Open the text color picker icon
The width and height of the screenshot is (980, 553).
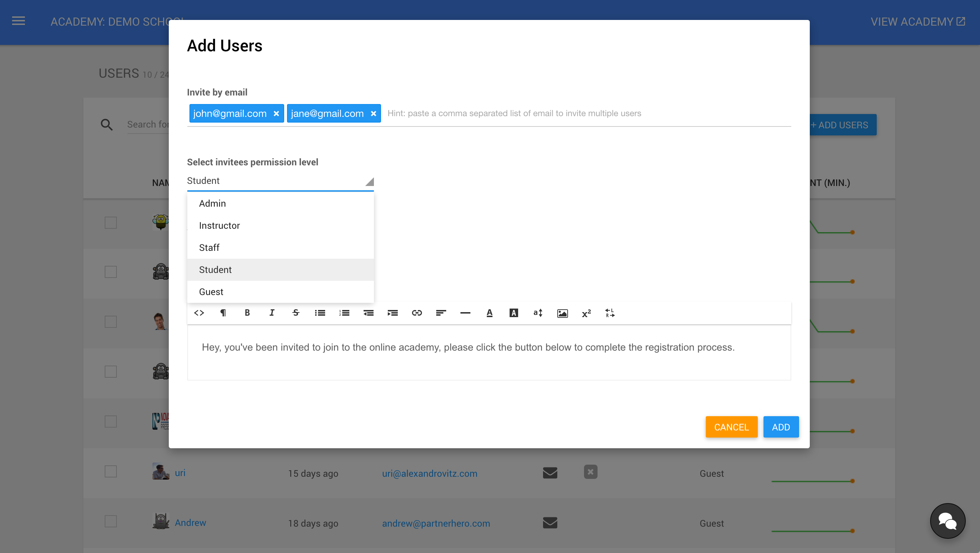pyautogui.click(x=490, y=313)
